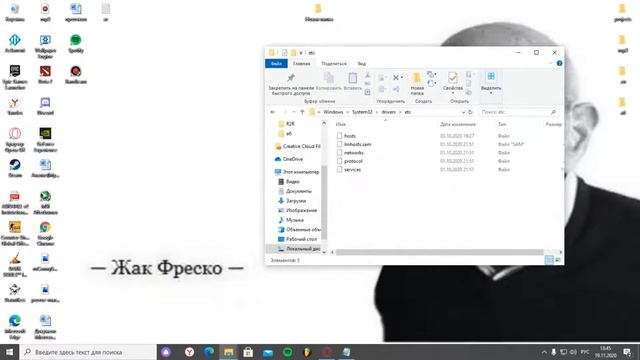Image resolution: width=640 pixels, height=360 pixels.
Task: Select drivers in the address breadcrumb
Action: [389, 112]
